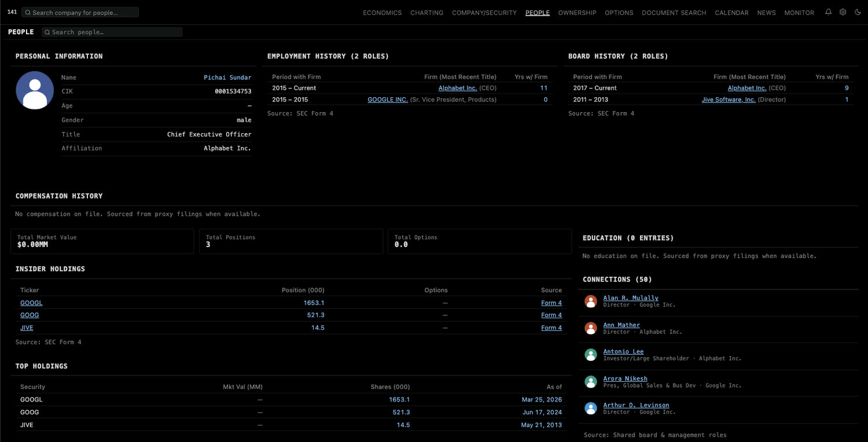Open GOOG ticker in Insider Holdings
Image resolution: width=868 pixels, height=442 pixels.
coord(30,315)
